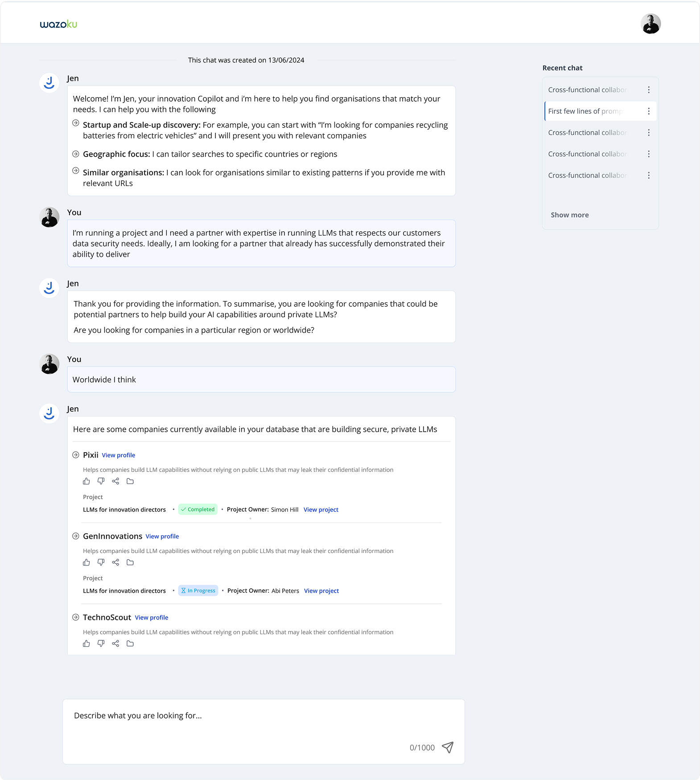700x780 pixels.
Task: Click the In Progress status badge
Action: pyautogui.click(x=198, y=590)
